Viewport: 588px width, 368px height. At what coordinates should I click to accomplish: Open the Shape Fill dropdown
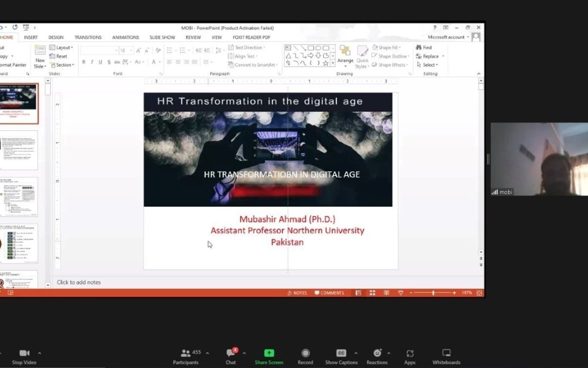coord(389,48)
